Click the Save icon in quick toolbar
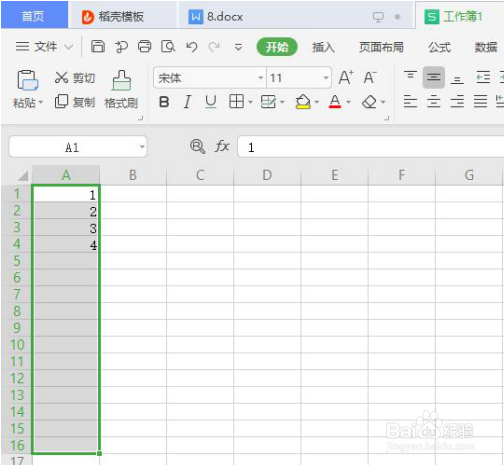 point(98,46)
